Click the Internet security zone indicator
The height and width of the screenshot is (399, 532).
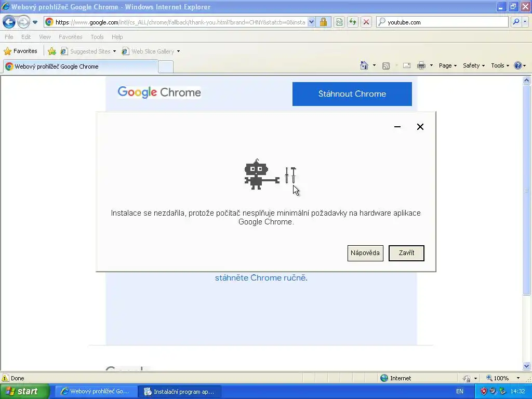click(395, 378)
